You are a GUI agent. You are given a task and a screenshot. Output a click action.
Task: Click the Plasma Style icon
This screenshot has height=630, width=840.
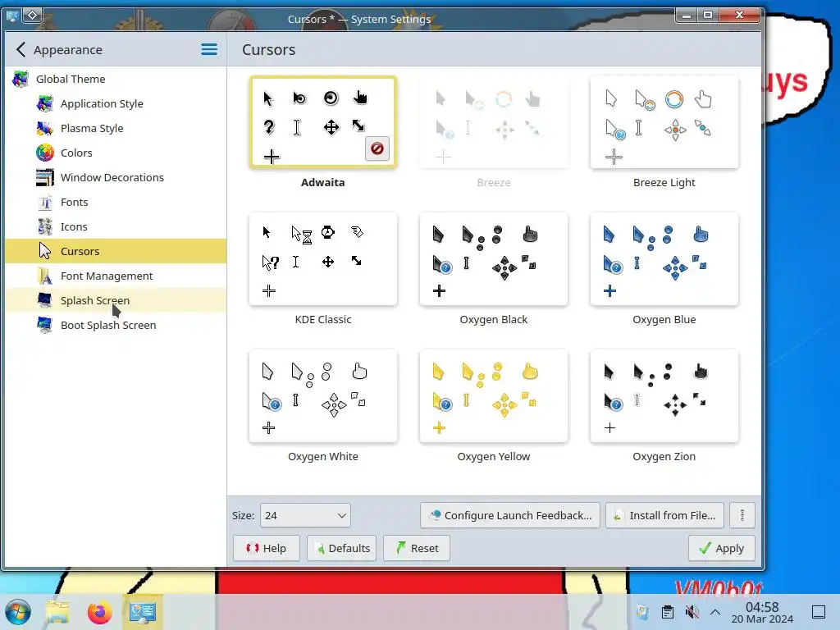45,128
